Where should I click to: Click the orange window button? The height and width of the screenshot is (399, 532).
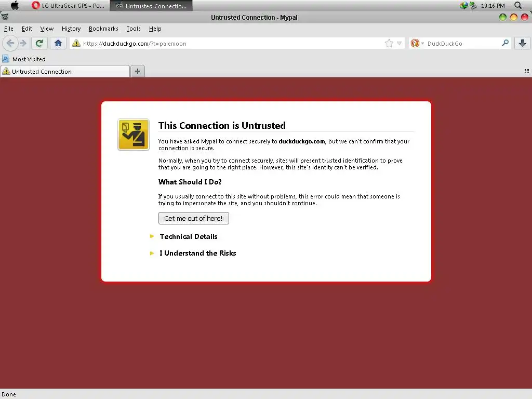click(514, 17)
